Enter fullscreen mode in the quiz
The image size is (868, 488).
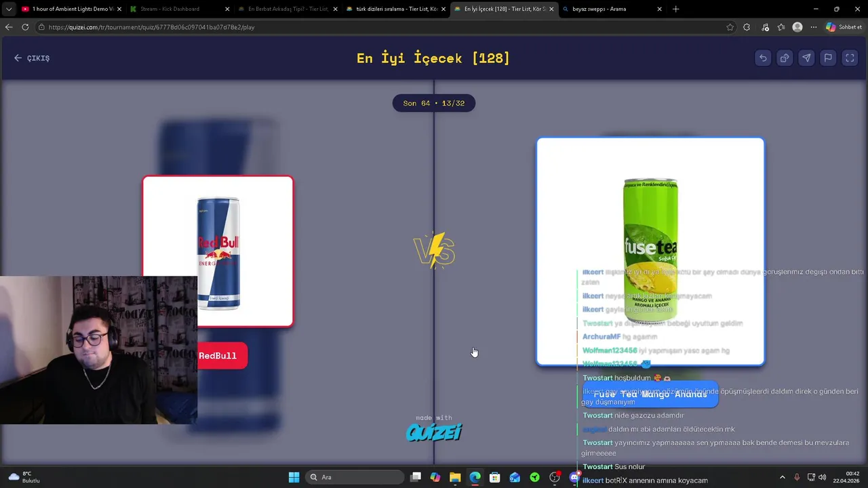point(850,58)
